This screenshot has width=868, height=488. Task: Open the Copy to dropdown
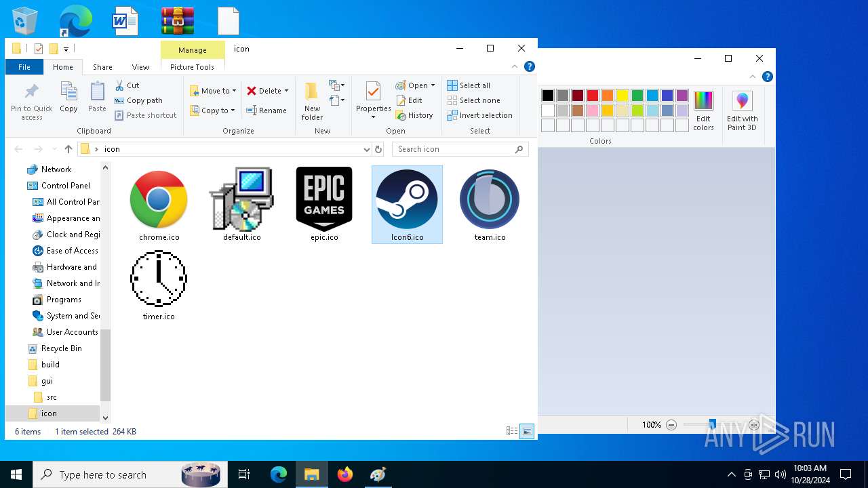[x=212, y=110]
